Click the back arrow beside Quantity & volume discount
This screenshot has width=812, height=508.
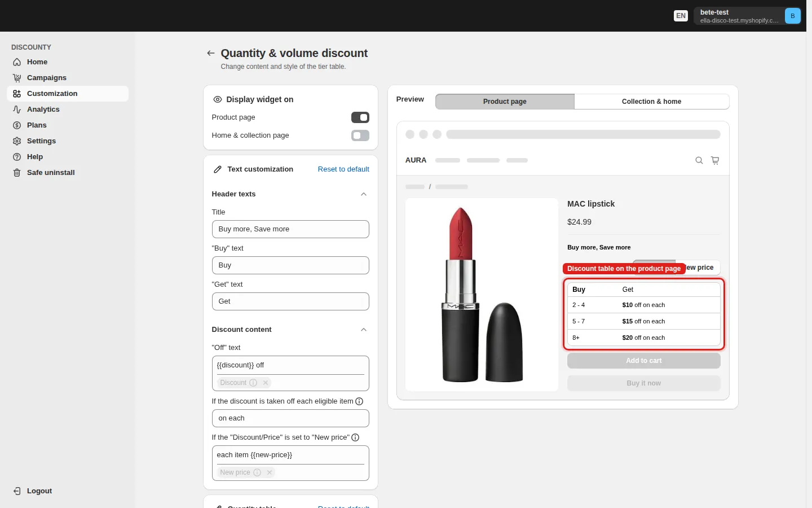click(211, 53)
